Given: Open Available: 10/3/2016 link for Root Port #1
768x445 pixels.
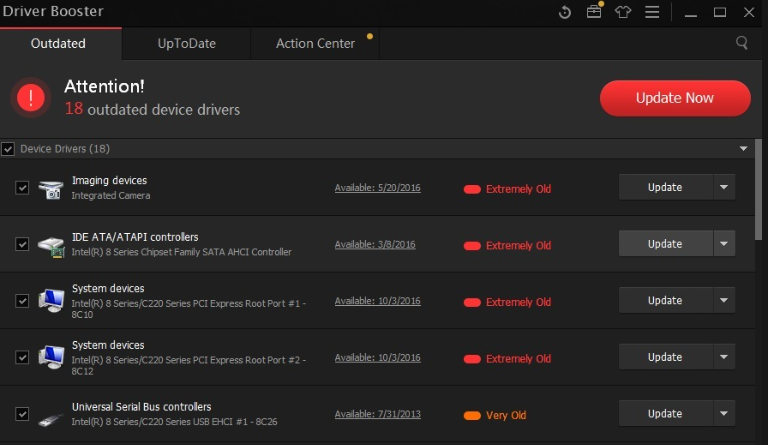Looking at the screenshot, I should click(377, 301).
